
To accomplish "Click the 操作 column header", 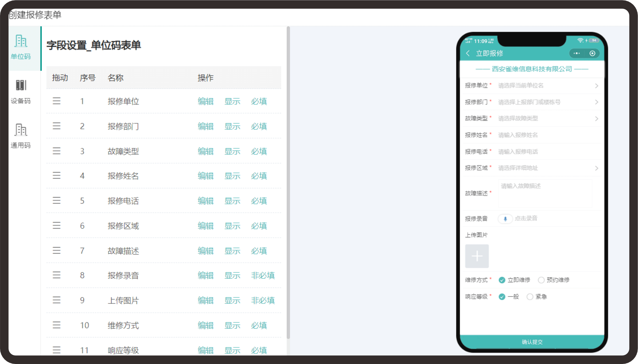I will coord(205,78).
